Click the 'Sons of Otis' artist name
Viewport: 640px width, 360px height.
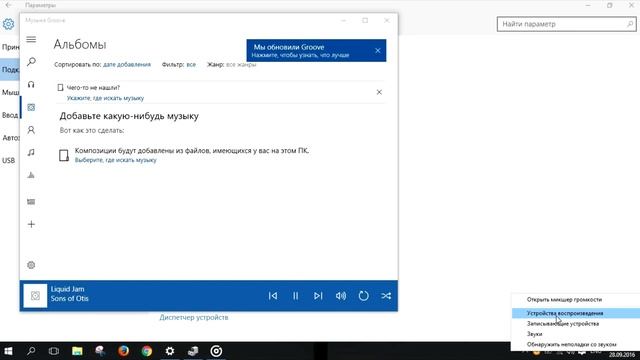(70, 299)
